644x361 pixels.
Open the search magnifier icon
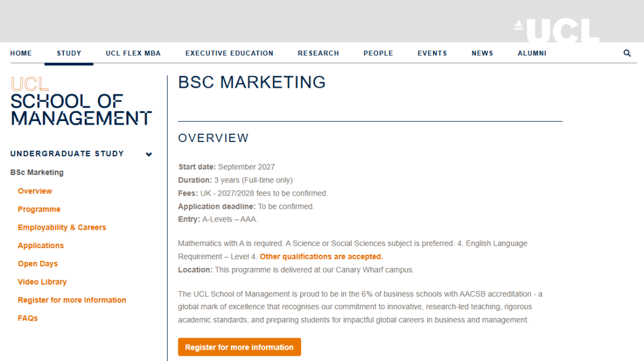pos(627,53)
